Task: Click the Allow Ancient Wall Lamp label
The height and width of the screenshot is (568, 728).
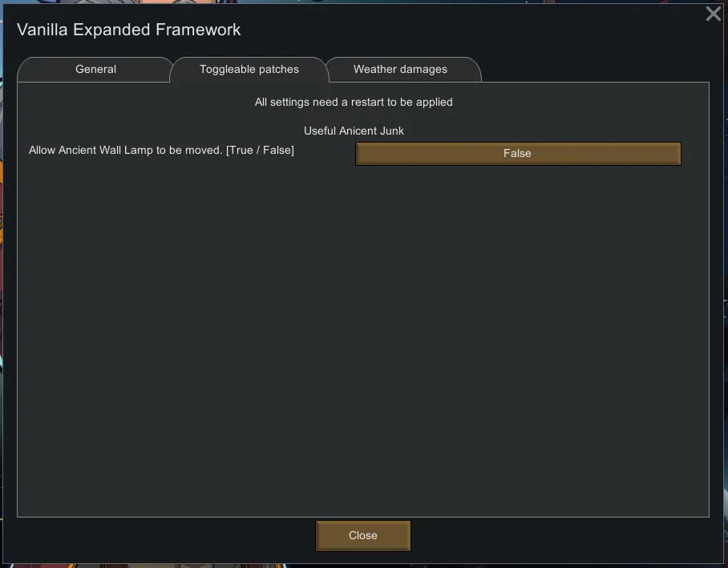Action: [125, 151]
